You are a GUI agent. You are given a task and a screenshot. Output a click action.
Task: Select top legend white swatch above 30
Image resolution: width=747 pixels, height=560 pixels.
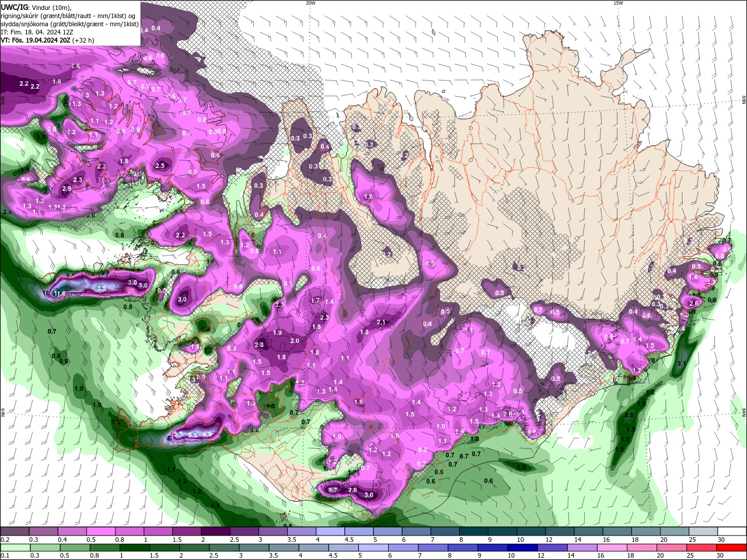[x=732, y=531]
